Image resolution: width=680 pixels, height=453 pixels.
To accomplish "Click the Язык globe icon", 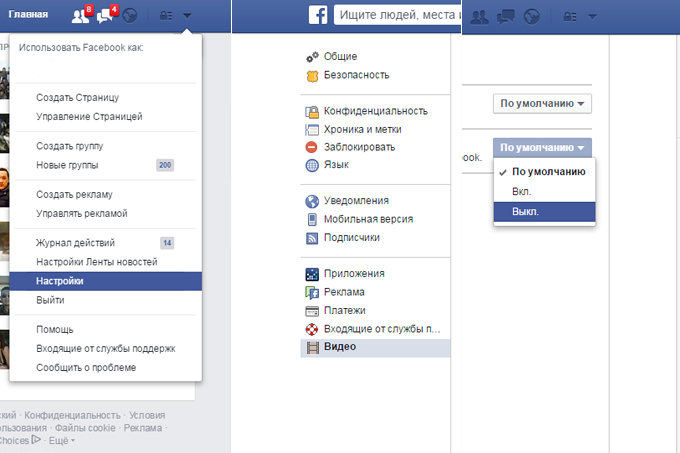I will (x=312, y=165).
